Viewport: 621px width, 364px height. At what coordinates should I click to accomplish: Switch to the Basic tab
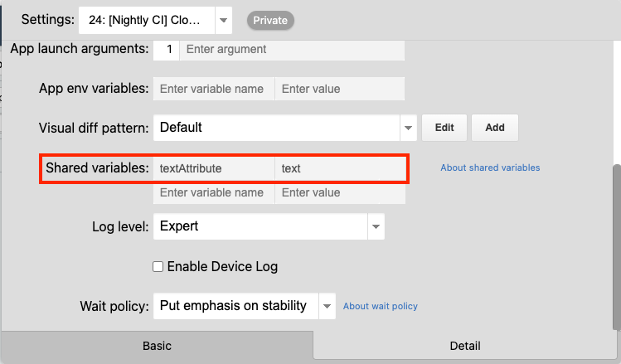pyautogui.click(x=157, y=346)
